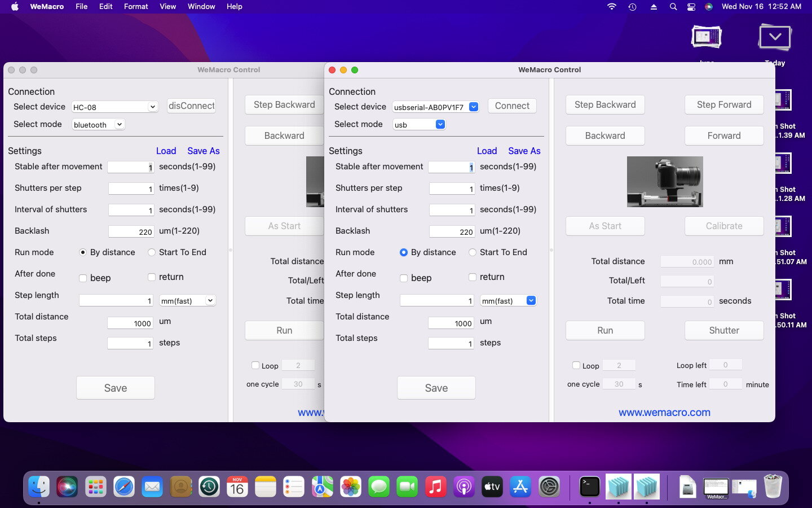The width and height of the screenshot is (812, 508).
Task: Open Terminal from the dock
Action: point(590,486)
